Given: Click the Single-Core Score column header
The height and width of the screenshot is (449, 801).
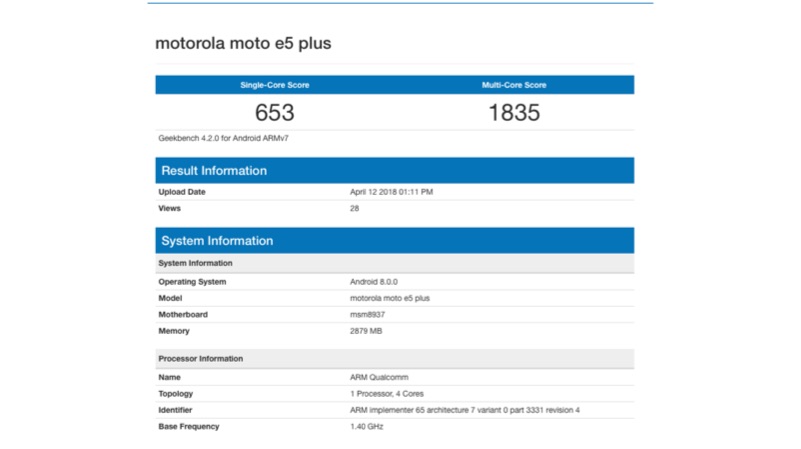Looking at the screenshot, I should 274,85.
